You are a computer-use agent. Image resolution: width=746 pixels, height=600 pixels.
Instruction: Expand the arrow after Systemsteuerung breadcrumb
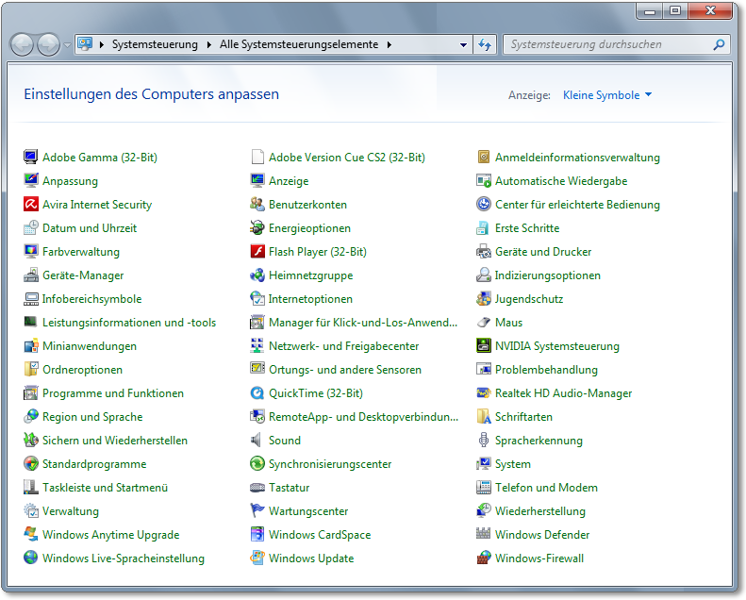pyautogui.click(x=209, y=45)
